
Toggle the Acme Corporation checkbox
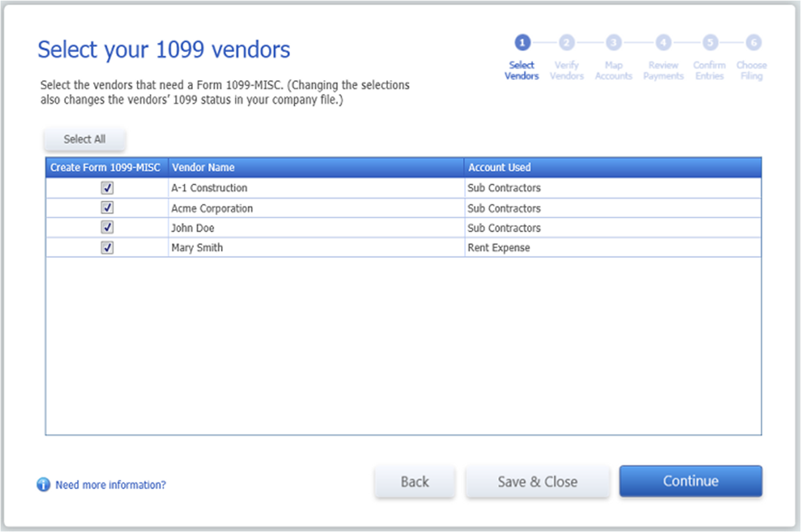coord(107,208)
